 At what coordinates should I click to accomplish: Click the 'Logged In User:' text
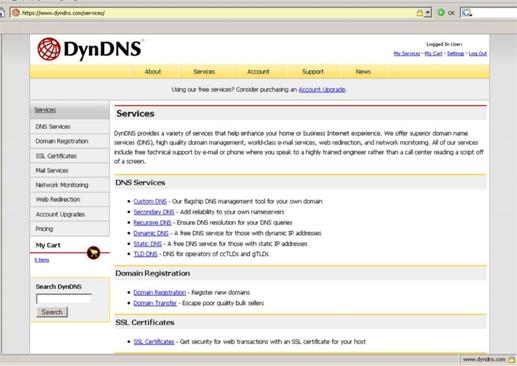tap(444, 44)
